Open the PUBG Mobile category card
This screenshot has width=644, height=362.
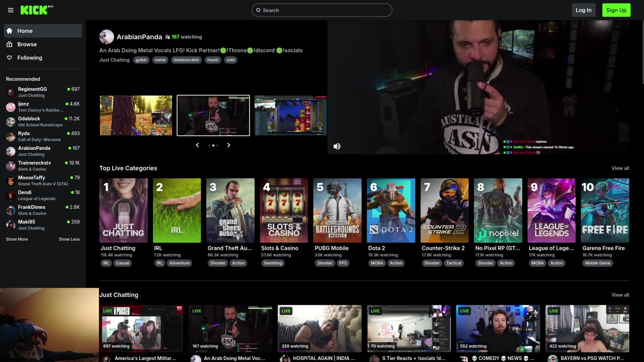click(x=338, y=211)
